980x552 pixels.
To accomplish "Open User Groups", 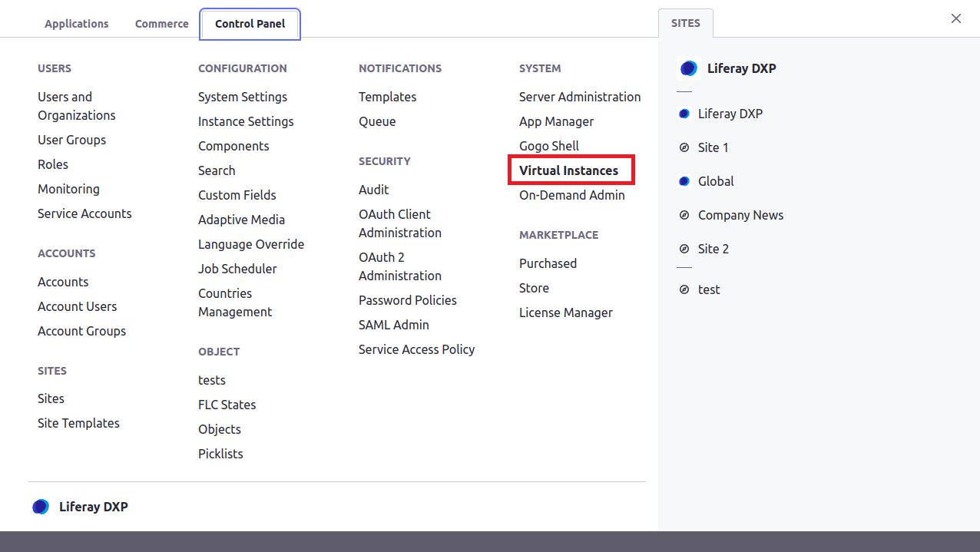I will (x=72, y=140).
